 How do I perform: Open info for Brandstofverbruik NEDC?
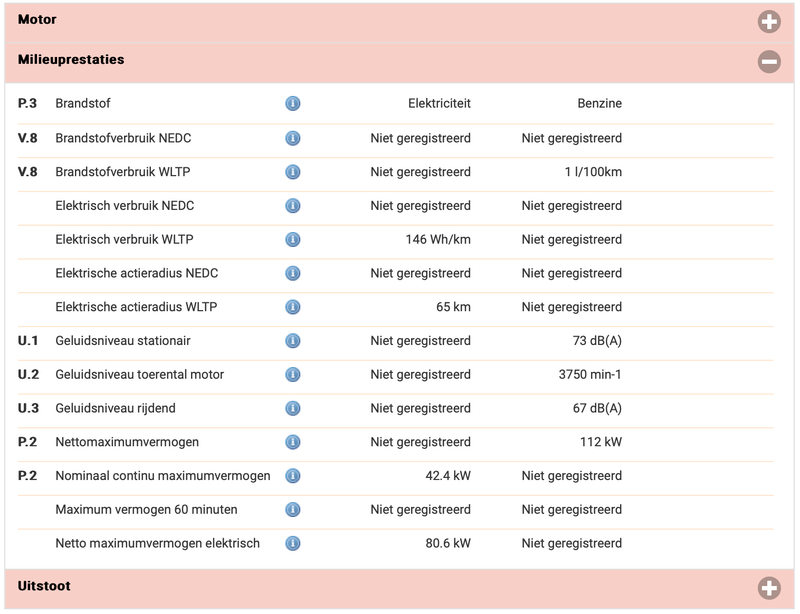[x=293, y=138]
